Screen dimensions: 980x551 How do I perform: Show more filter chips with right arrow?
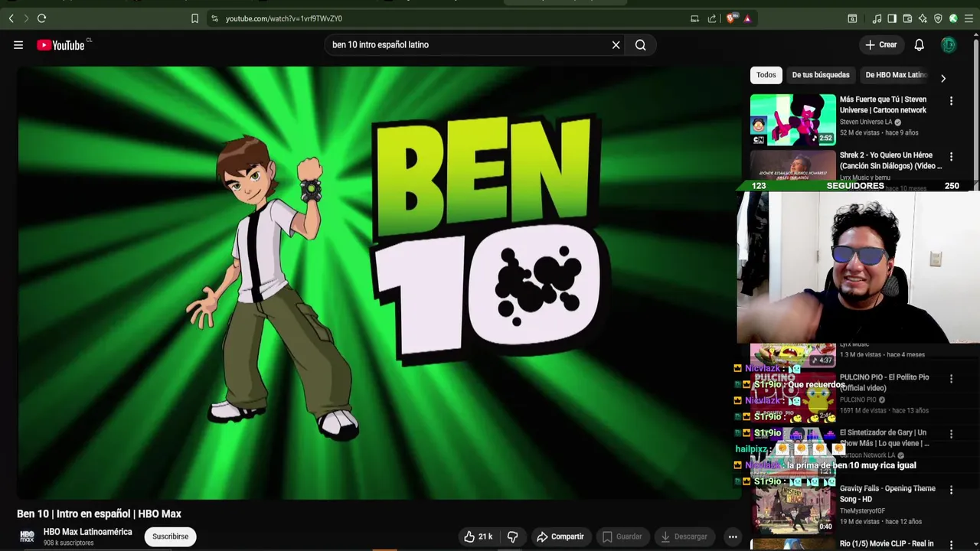pyautogui.click(x=943, y=78)
